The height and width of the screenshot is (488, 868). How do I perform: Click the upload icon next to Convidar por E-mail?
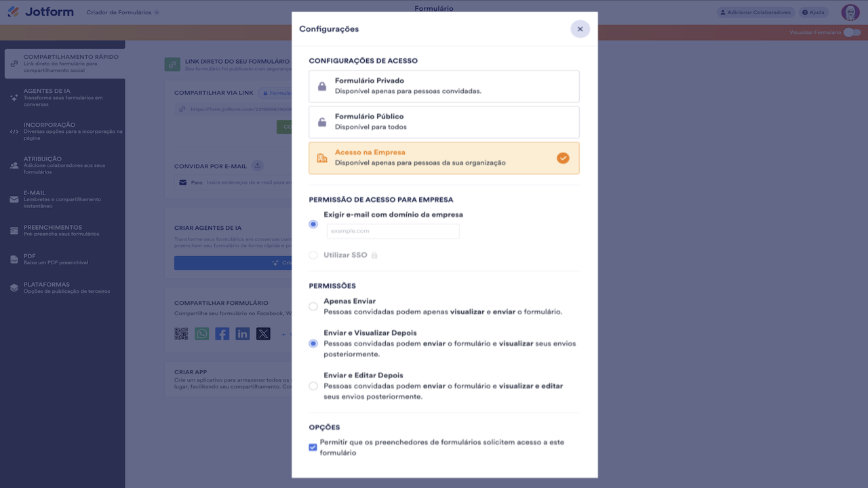click(x=257, y=165)
